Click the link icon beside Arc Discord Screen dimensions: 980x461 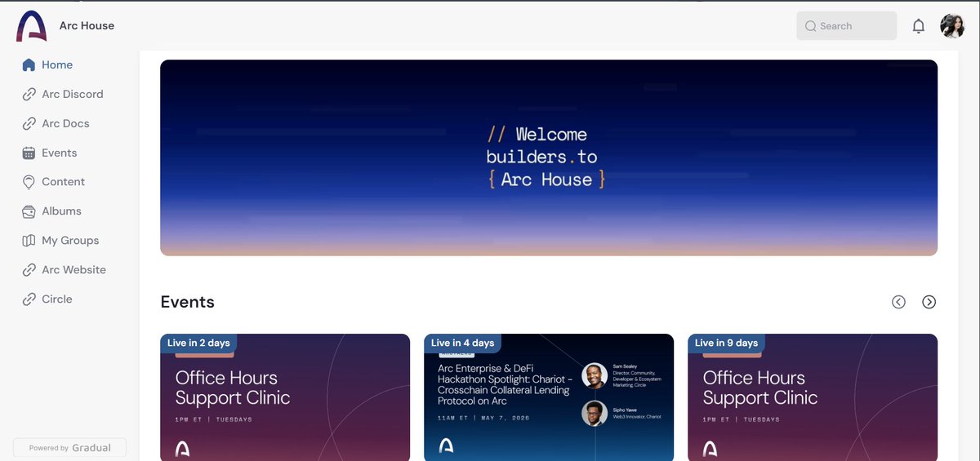[x=29, y=94]
